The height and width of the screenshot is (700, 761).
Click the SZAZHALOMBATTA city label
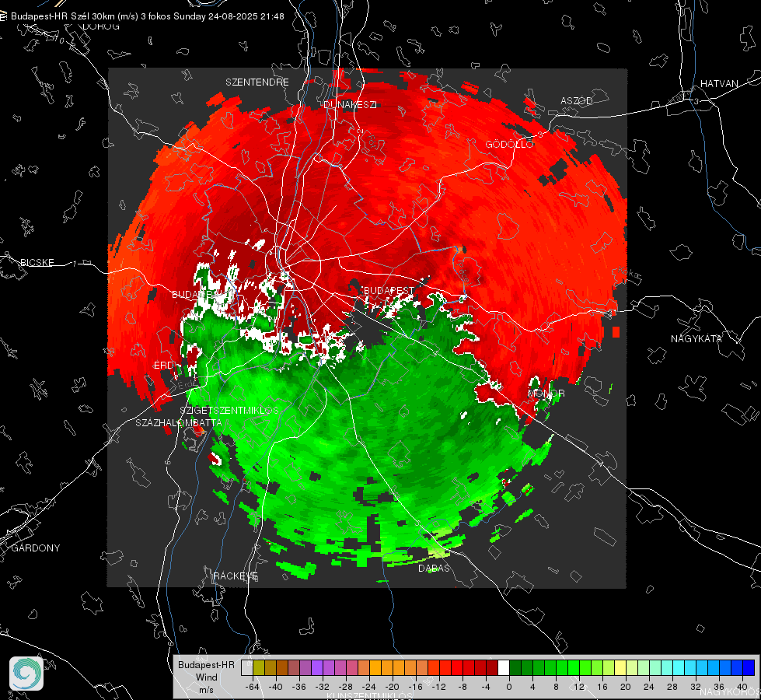[x=179, y=422]
